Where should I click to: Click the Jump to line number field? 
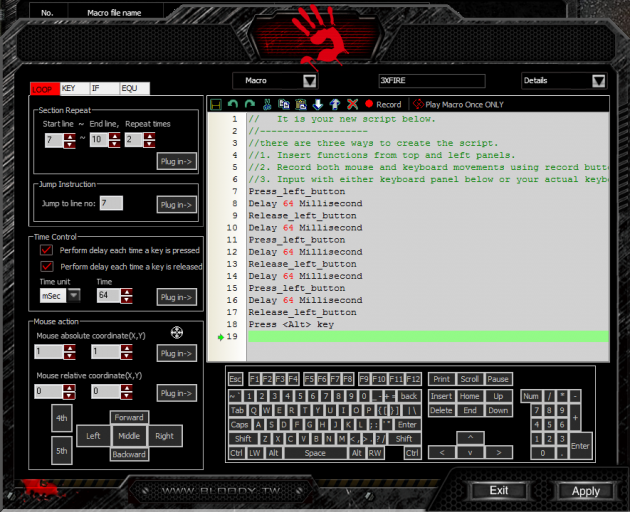[110, 203]
